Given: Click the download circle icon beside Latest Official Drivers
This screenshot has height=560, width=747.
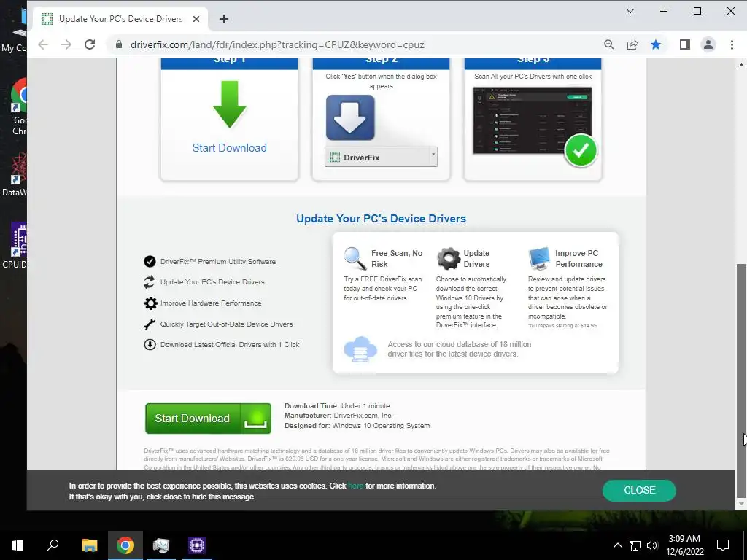Looking at the screenshot, I should [150, 345].
